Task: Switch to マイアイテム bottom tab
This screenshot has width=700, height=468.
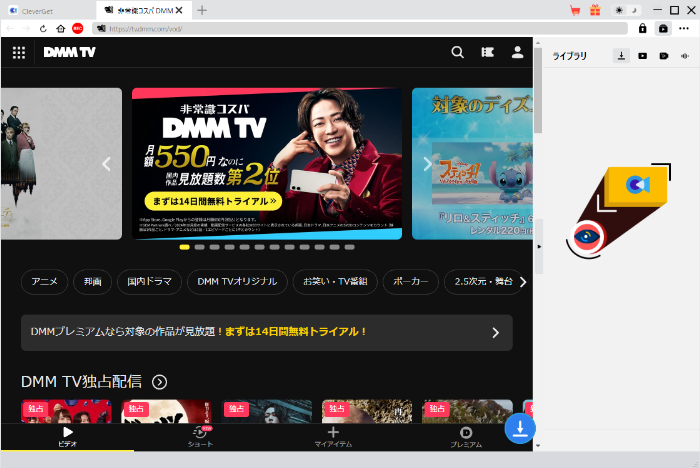Action: (333, 437)
